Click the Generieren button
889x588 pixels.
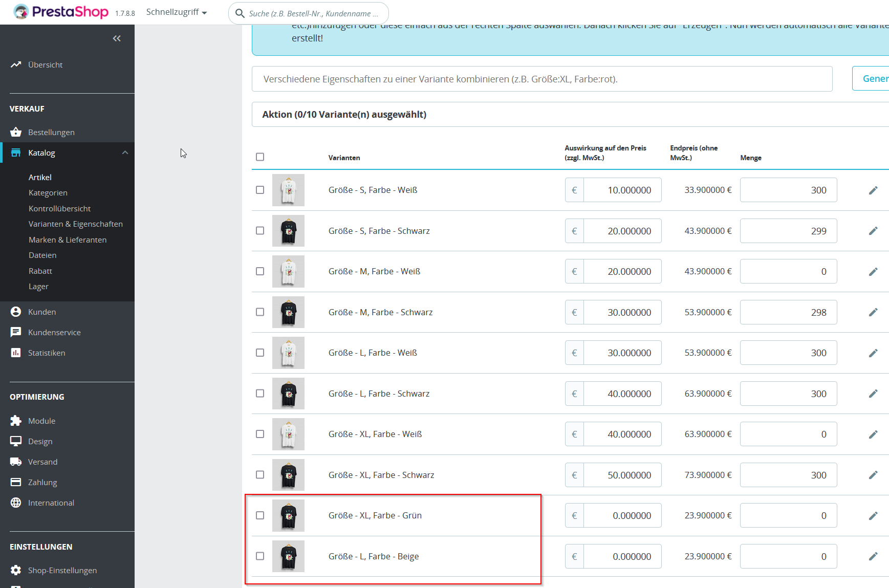(871, 79)
